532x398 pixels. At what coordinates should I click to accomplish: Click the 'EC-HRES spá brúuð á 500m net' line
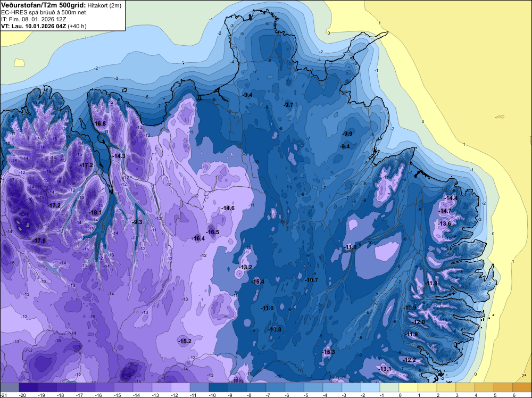[44, 13]
